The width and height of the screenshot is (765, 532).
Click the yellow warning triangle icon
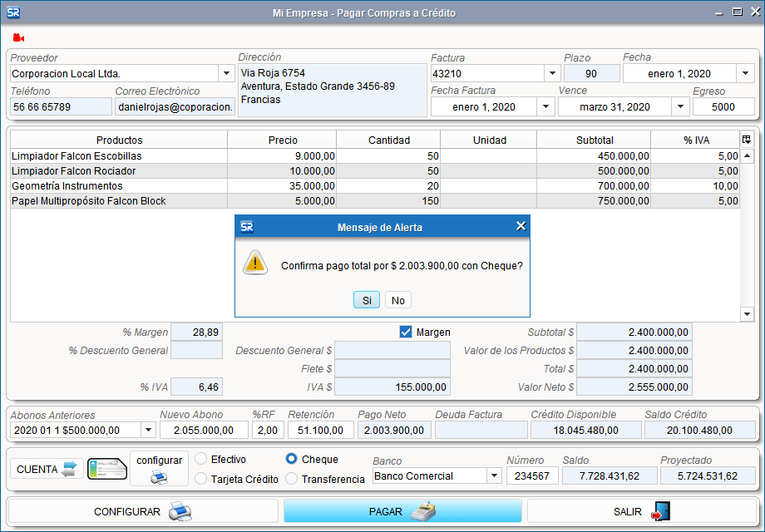tap(255, 263)
